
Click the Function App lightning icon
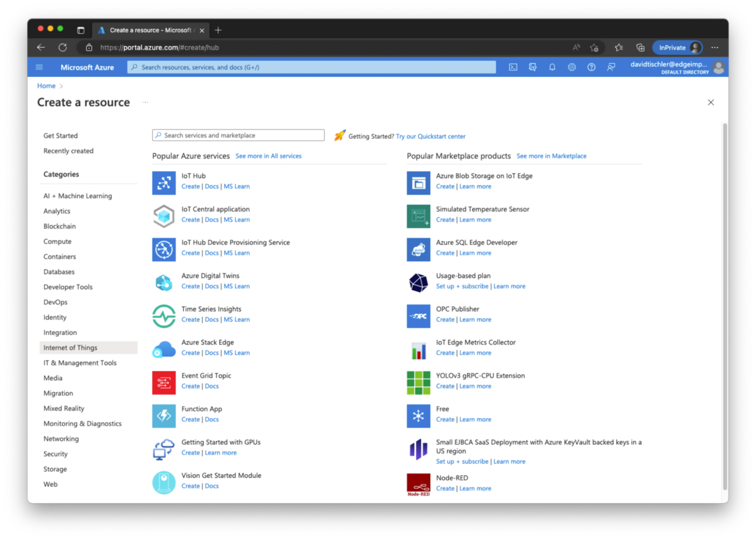[164, 416]
